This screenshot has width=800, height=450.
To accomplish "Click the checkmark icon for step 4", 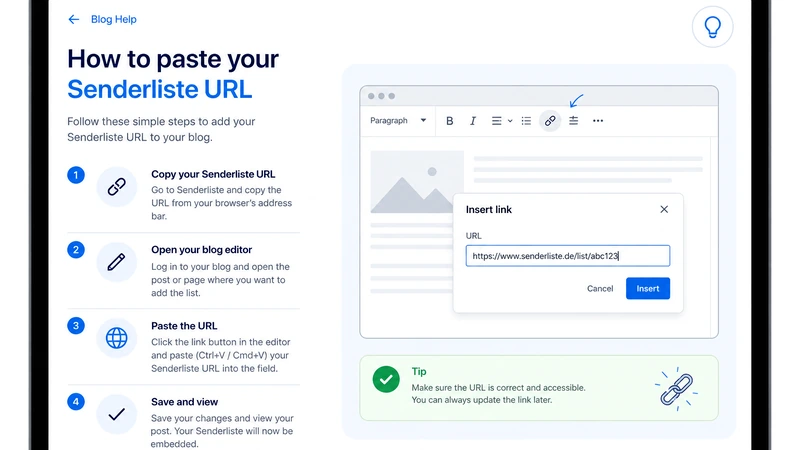I will pyautogui.click(x=116, y=414).
